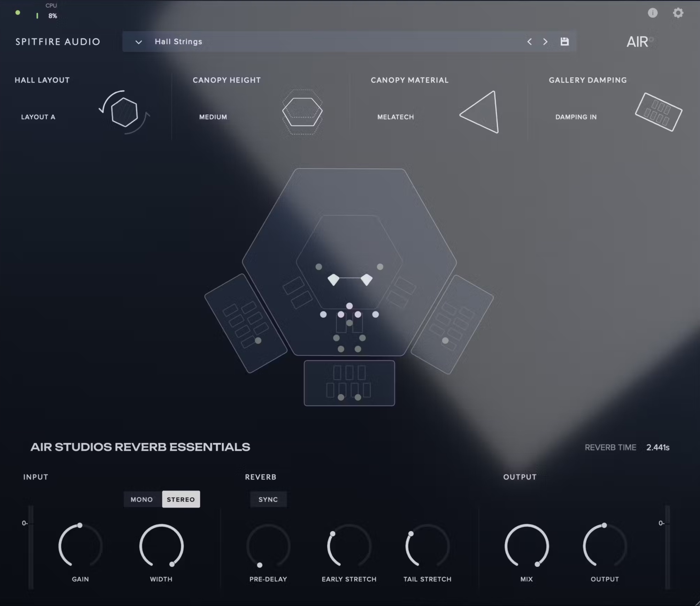Screen dimensions: 700x606
Task: Toggle the reverb Sync button
Action: 268,499
